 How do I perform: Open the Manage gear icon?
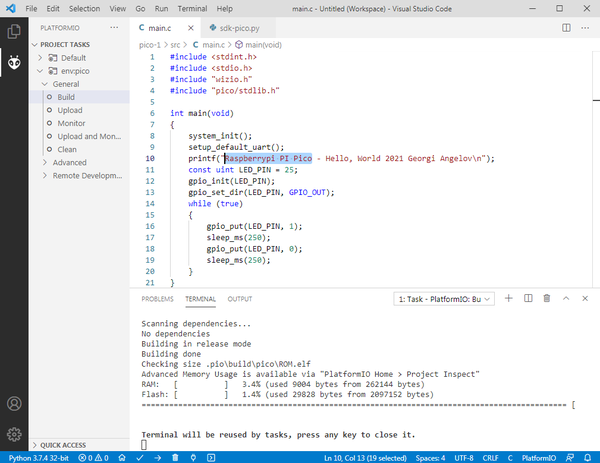[x=14, y=434]
